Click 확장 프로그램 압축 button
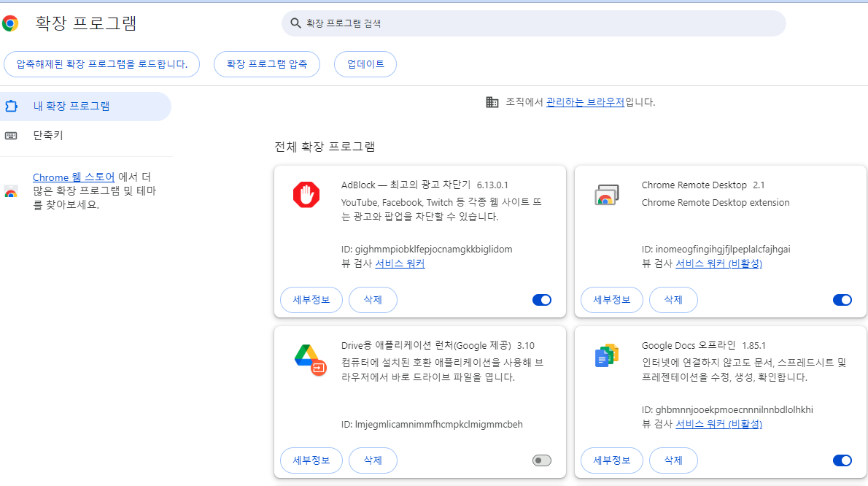 (x=267, y=64)
